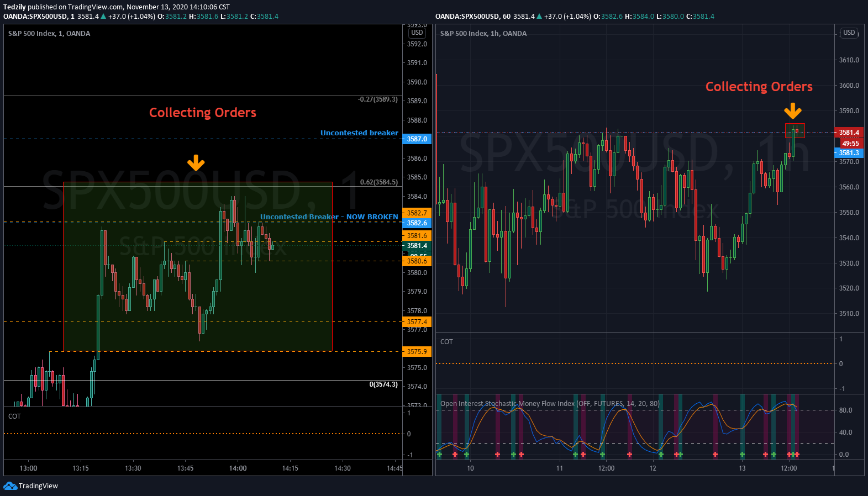Image resolution: width=868 pixels, height=496 pixels.
Task: Click the 'Uncontested breaker' line label
Action: click(359, 133)
